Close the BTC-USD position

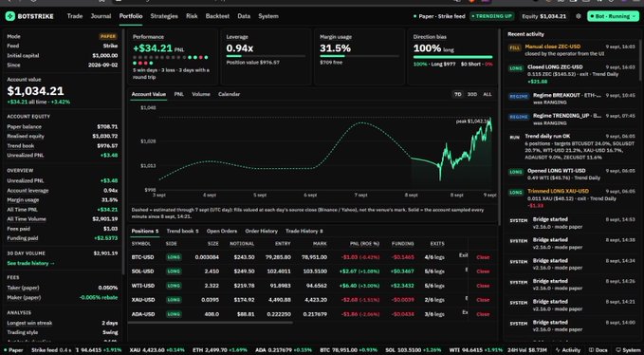click(483, 257)
